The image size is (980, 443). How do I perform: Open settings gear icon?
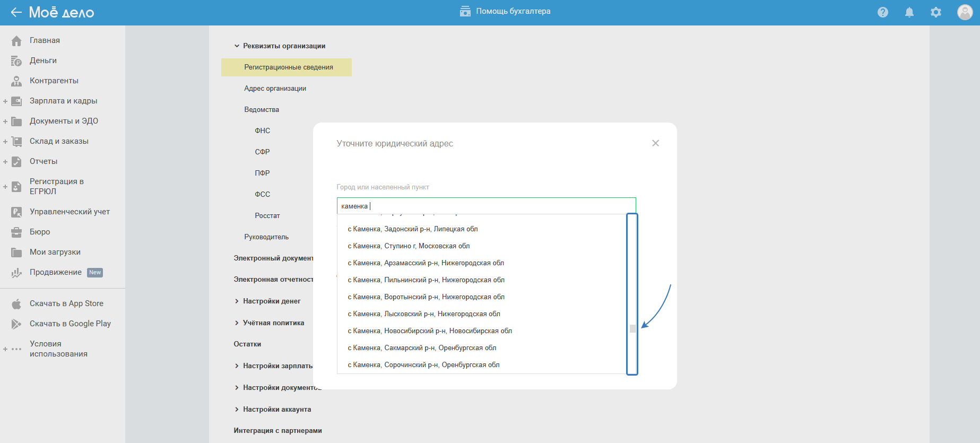(935, 12)
